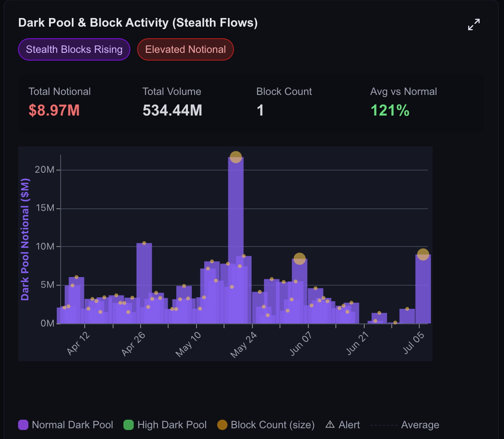
Task: Toggle High Dark Pool legend entry
Action: tap(165, 425)
